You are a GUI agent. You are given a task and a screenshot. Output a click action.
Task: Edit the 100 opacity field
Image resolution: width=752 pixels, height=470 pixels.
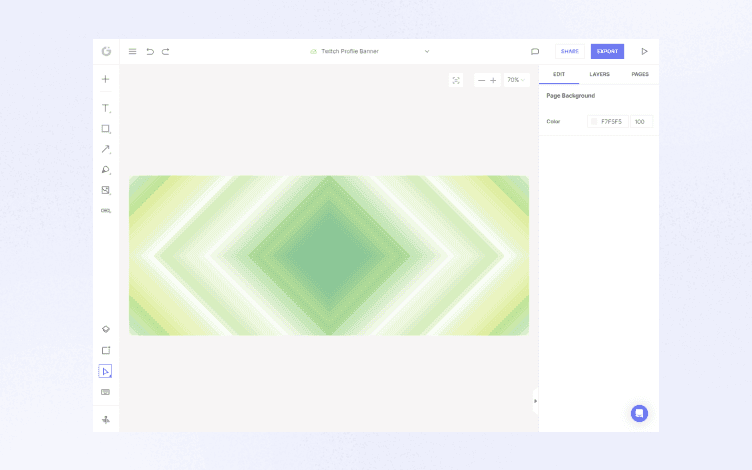[641, 122]
